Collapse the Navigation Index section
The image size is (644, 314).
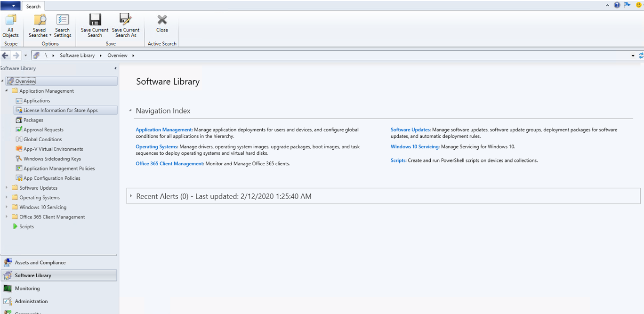tap(130, 111)
